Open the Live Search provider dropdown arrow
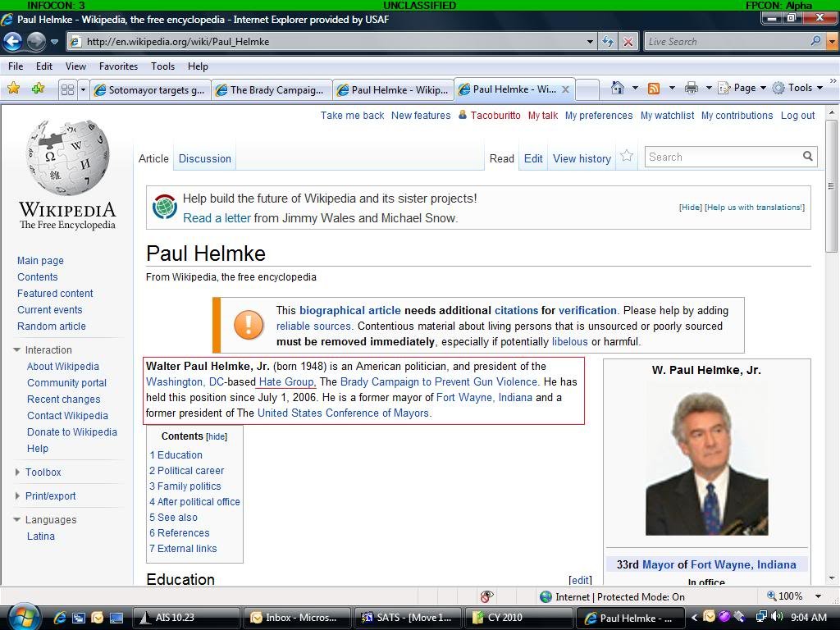The image size is (840, 630). click(x=833, y=41)
